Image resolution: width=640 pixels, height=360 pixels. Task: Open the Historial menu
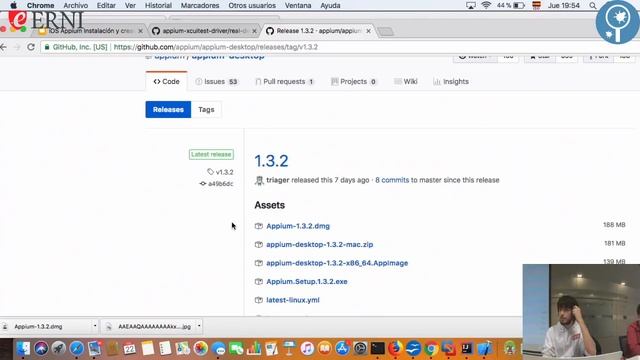point(158,5)
